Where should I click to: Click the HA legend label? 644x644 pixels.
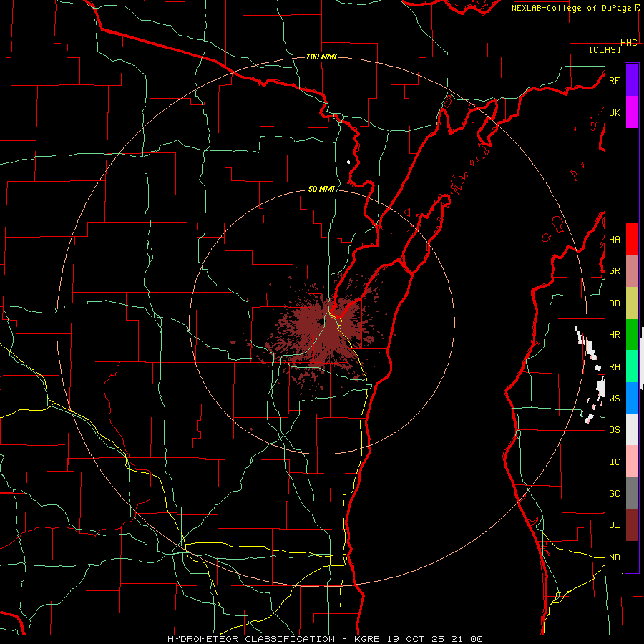[614, 239]
